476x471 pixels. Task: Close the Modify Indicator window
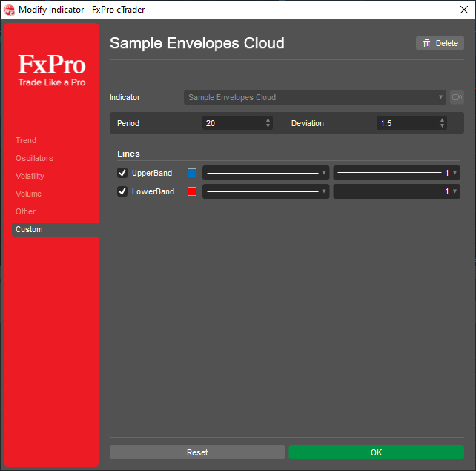464,10
